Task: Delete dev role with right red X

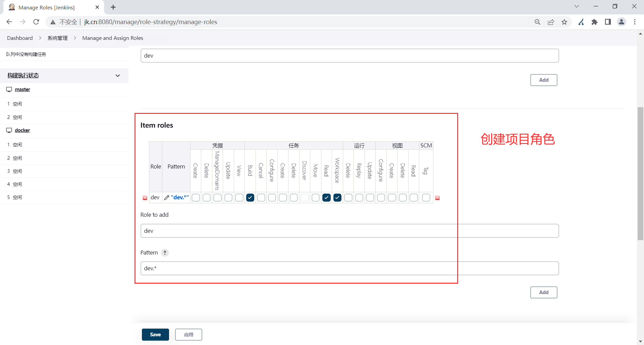Action: [x=437, y=198]
